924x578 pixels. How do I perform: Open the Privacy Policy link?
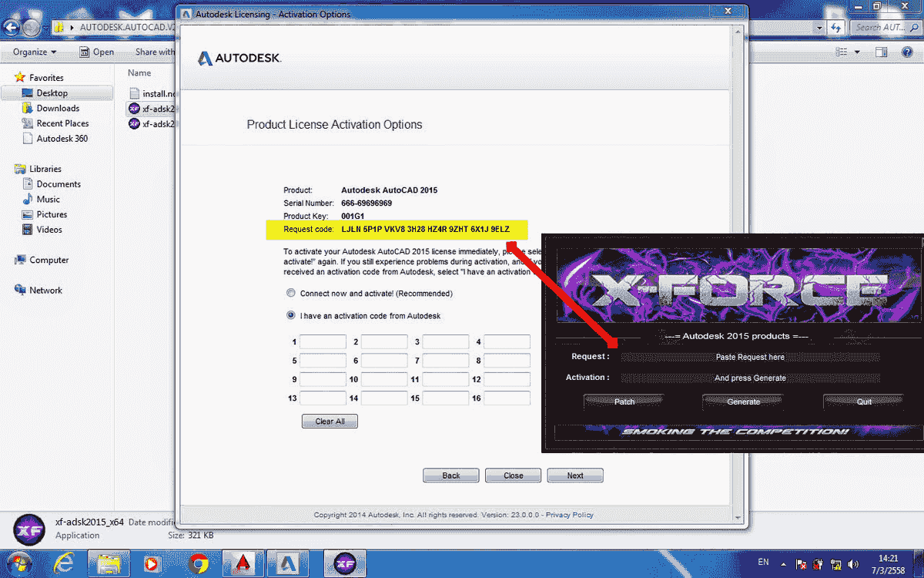pos(569,515)
